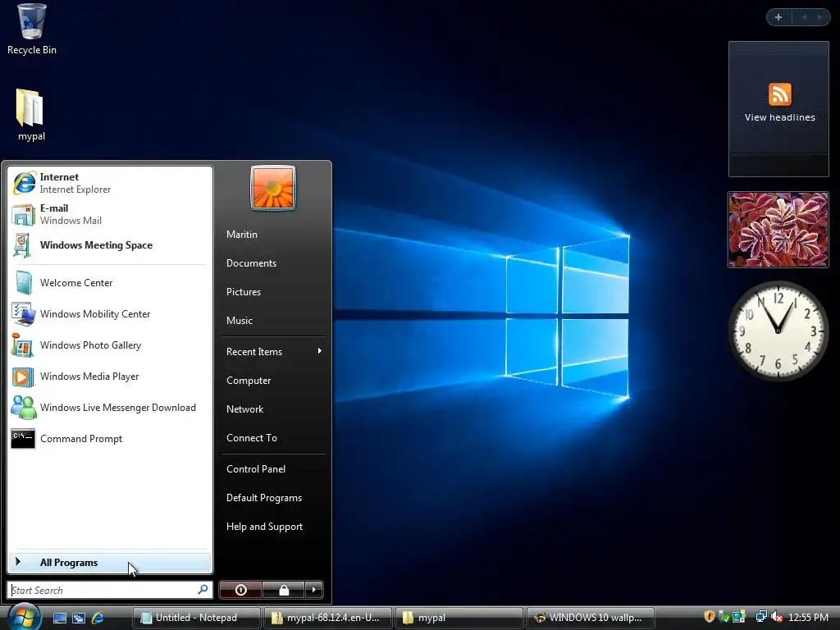This screenshot has width=840, height=630.
Task: Open Welcome Center
Action: point(110,283)
